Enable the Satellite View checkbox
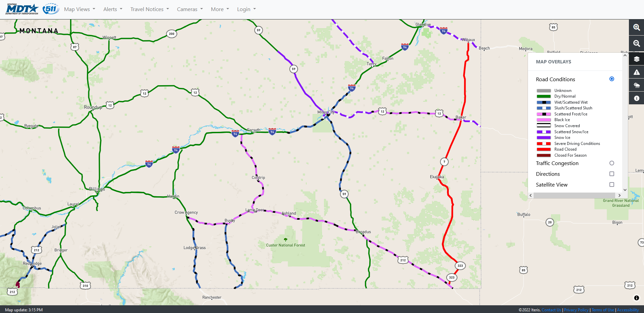 [611, 185]
